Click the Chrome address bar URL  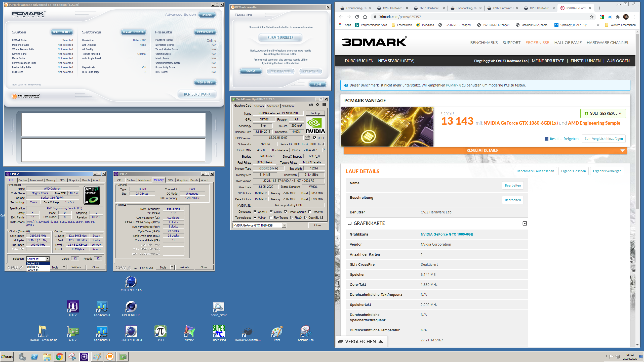[400, 17]
